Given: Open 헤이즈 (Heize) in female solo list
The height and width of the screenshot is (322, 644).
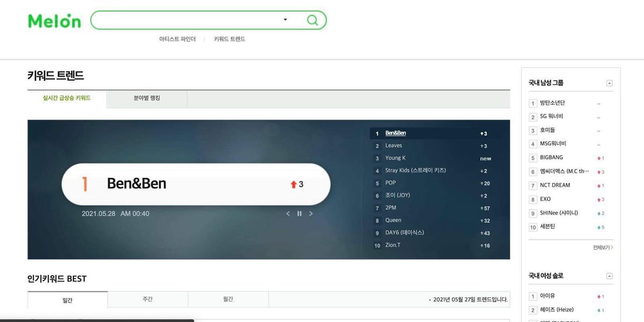Looking at the screenshot, I should [557, 310].
